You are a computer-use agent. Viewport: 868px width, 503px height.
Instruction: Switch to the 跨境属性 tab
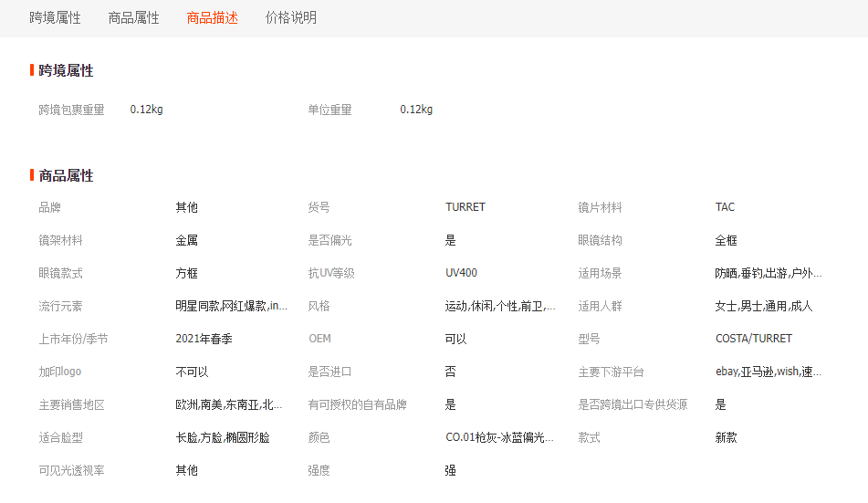tap(55, 18)
